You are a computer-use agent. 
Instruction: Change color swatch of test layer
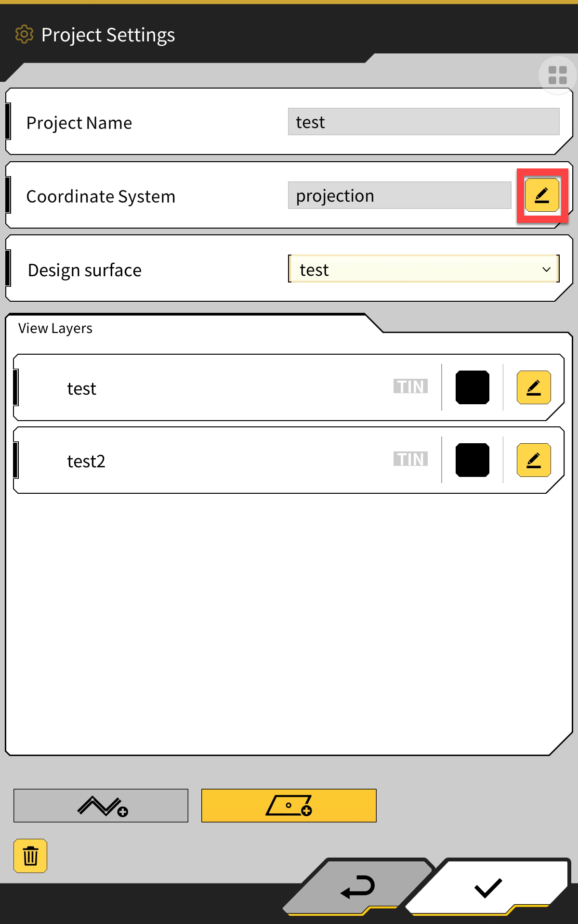click(473, 387)
